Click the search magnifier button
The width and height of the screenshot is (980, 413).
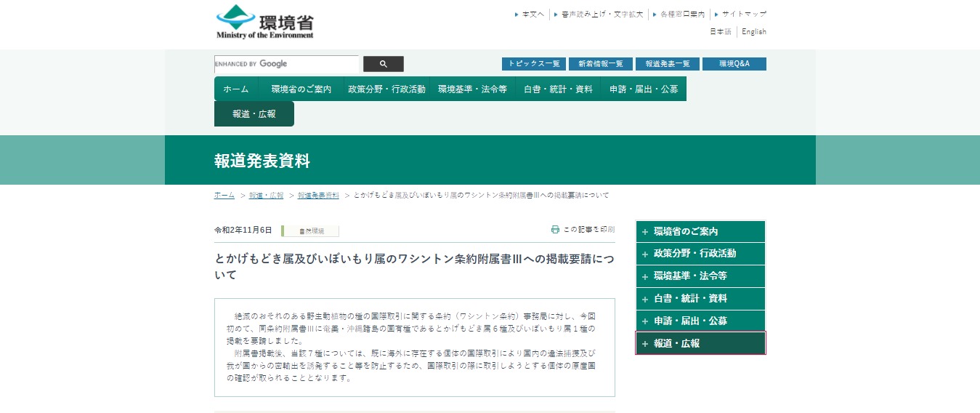pyautogui.click(x=384, y=64)
